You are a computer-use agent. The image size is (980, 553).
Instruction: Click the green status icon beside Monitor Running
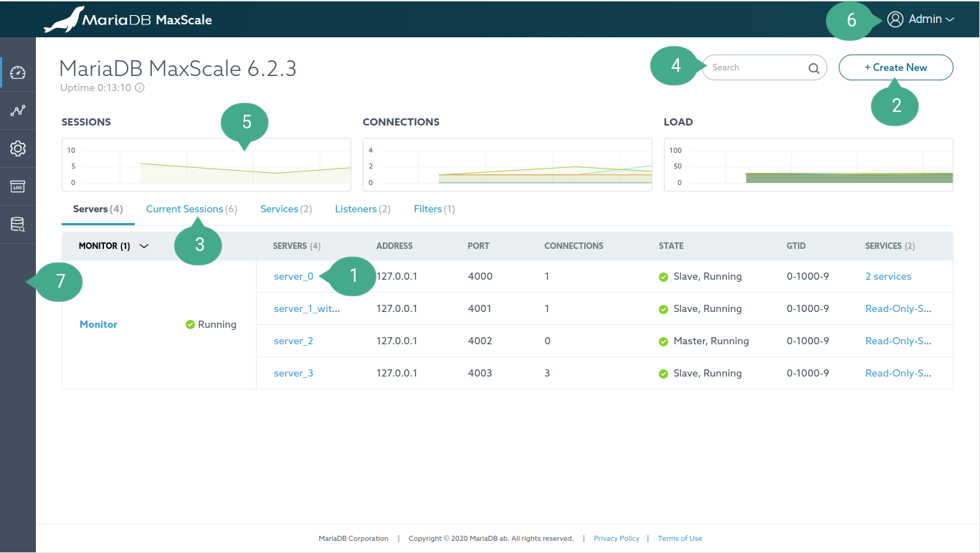(x=190, y=324)
